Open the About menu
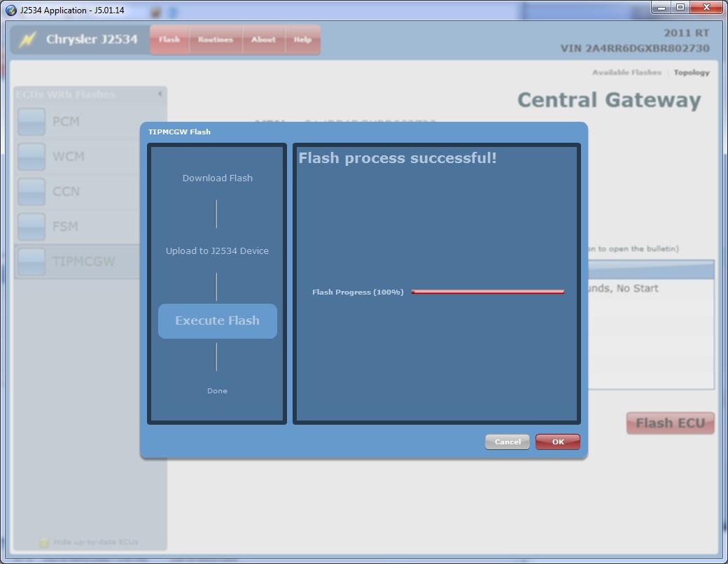728x564 pixels. pyautogui.click(x=263, y=40)
